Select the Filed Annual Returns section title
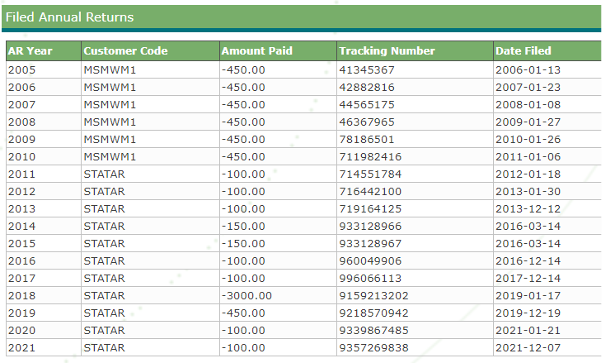Image resolution: width=602 pixels, height=364 pixels. (x=69, y=17)
